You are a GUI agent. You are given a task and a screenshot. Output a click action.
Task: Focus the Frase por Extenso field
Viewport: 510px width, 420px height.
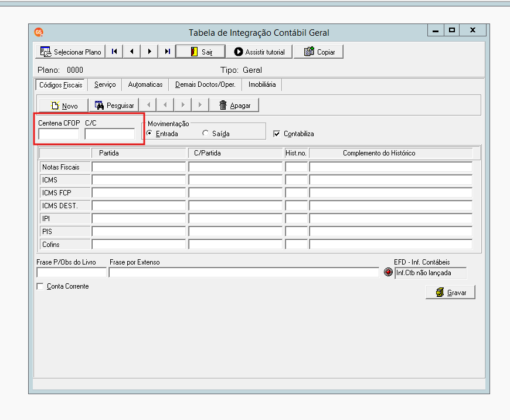(x=244, y=273)
